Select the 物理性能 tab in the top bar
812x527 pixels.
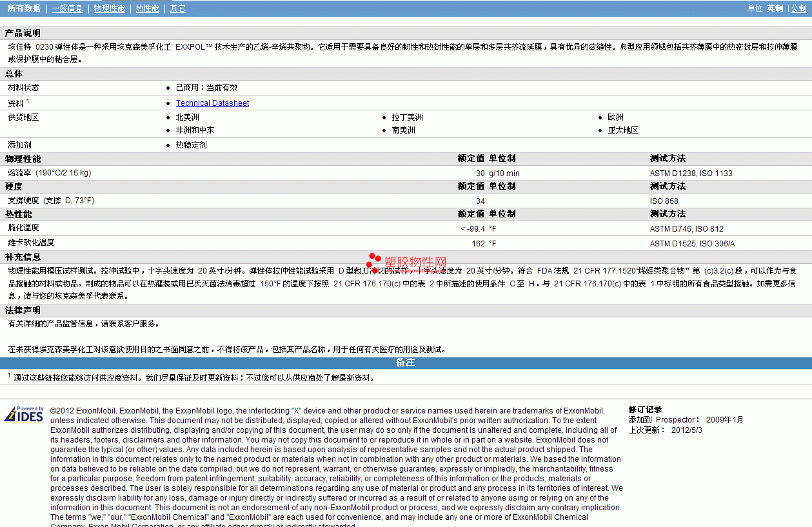[110, 8]
